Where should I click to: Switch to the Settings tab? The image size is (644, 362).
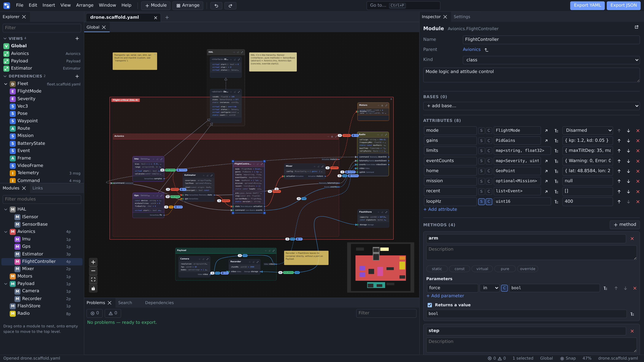(462, 17)
